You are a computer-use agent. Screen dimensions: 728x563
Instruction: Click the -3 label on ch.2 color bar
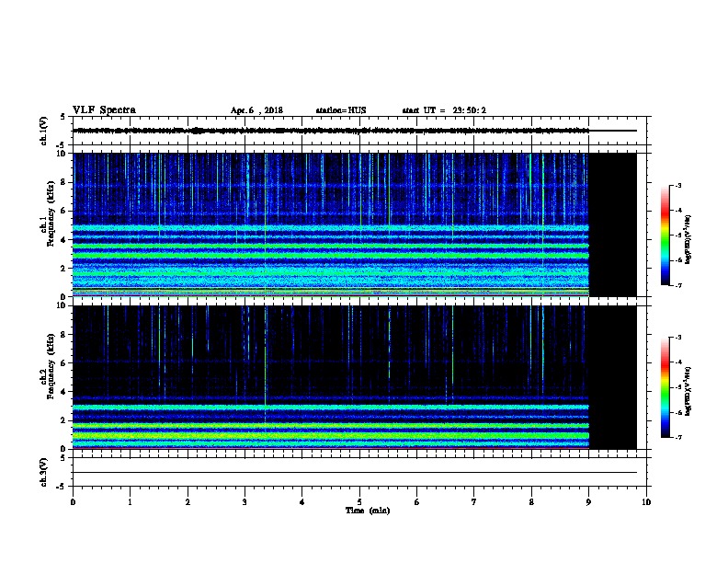click(x=678, y=338)
